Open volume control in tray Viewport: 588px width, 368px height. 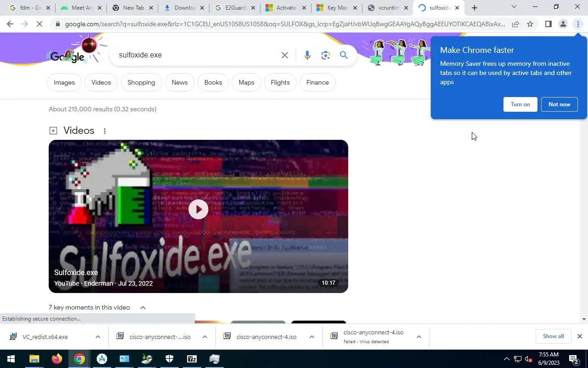pyautogui.click(x=528, y=359)
